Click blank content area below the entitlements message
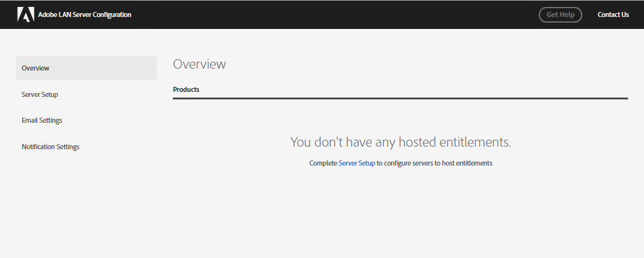The image size is (644, 258). coord(400,214)
